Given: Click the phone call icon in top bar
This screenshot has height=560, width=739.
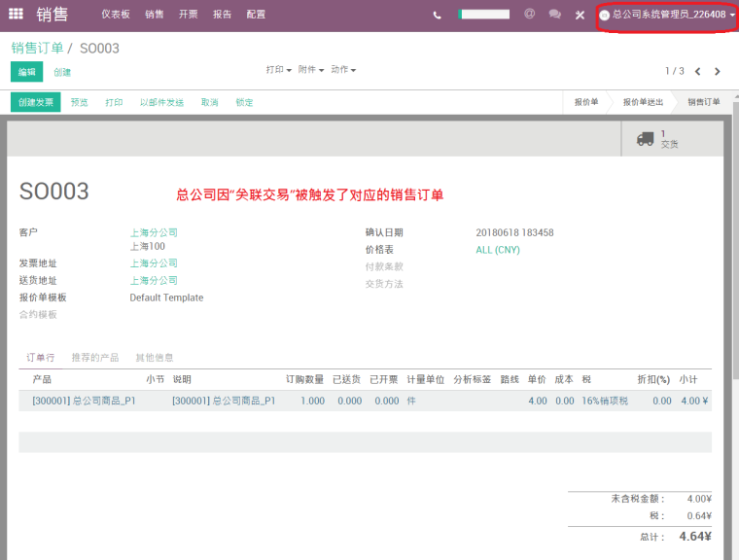Looking at the screenshot, I should (437, 15).
